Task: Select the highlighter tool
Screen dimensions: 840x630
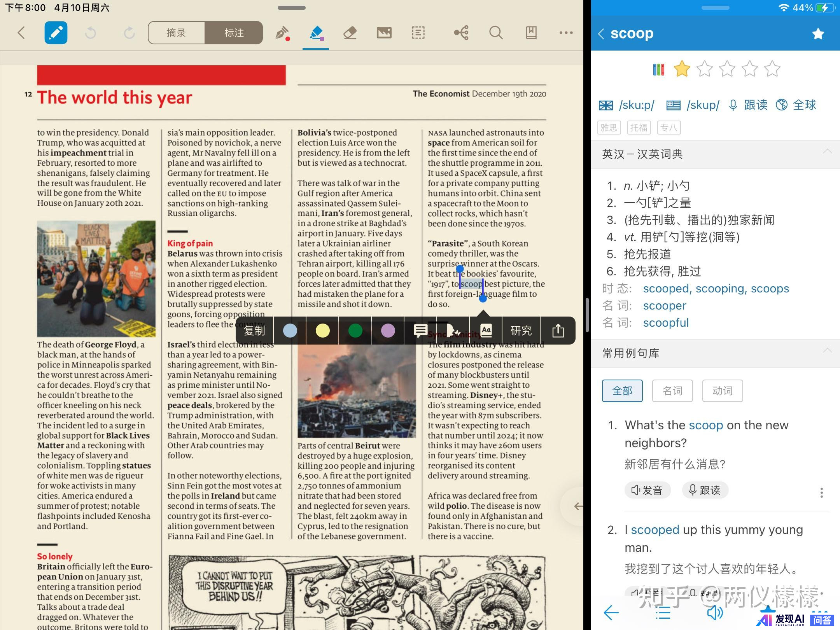Action: [316, 33]
